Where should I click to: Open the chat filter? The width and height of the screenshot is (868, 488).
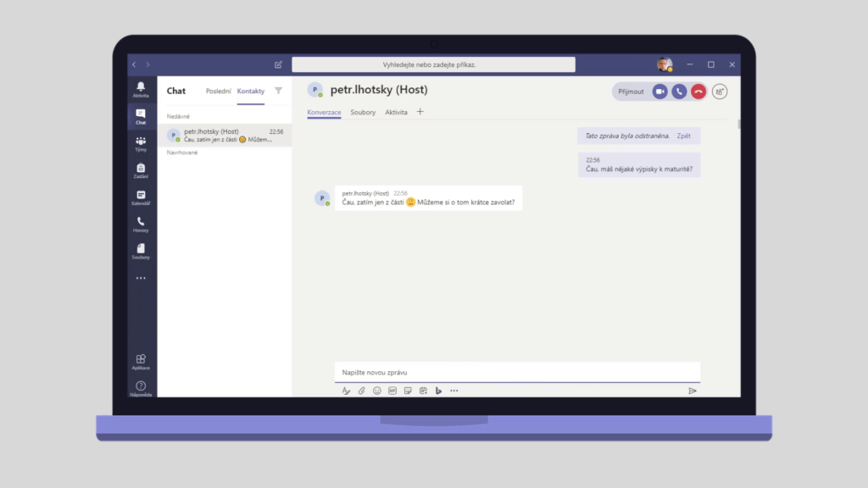click(278, 91)
